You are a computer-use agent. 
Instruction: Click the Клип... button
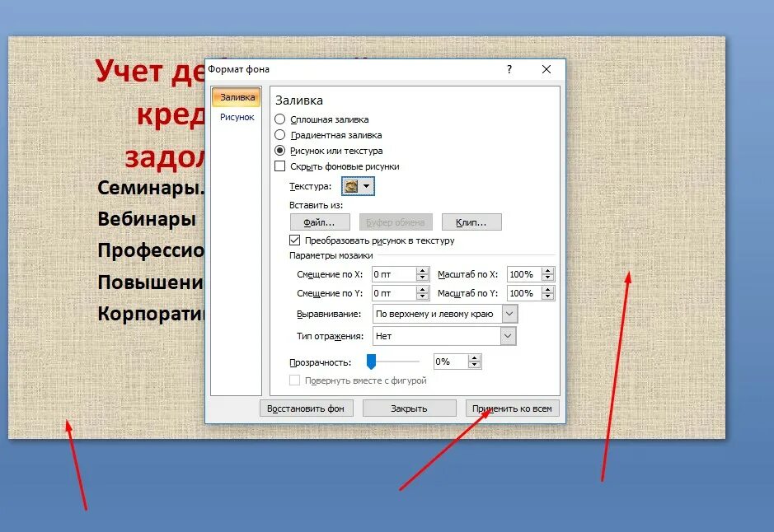[471, 222]
